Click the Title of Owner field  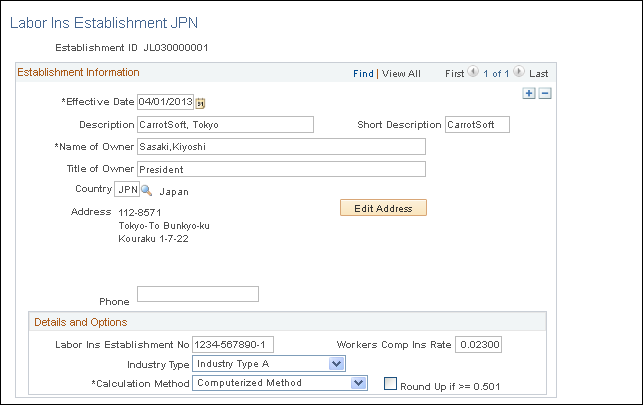tap(281, 169)
